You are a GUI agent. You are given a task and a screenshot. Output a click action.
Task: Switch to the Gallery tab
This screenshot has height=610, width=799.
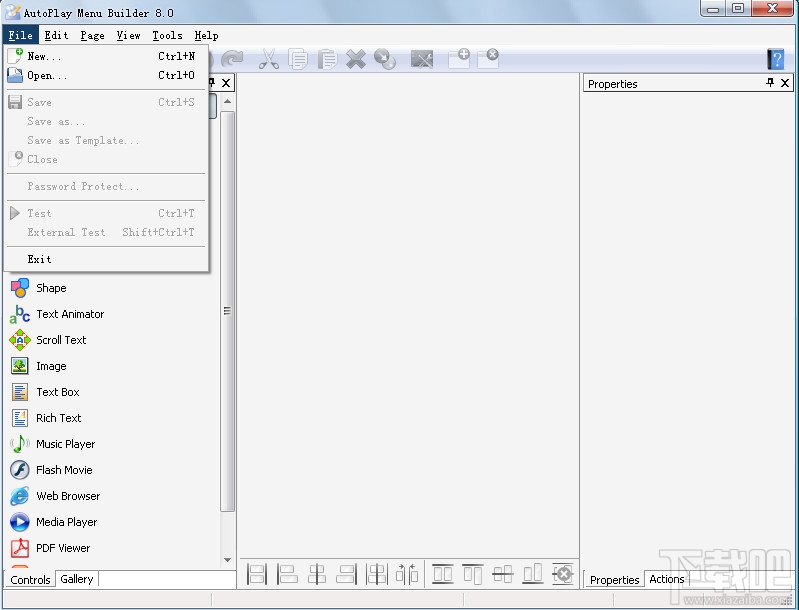pos(76,579)
